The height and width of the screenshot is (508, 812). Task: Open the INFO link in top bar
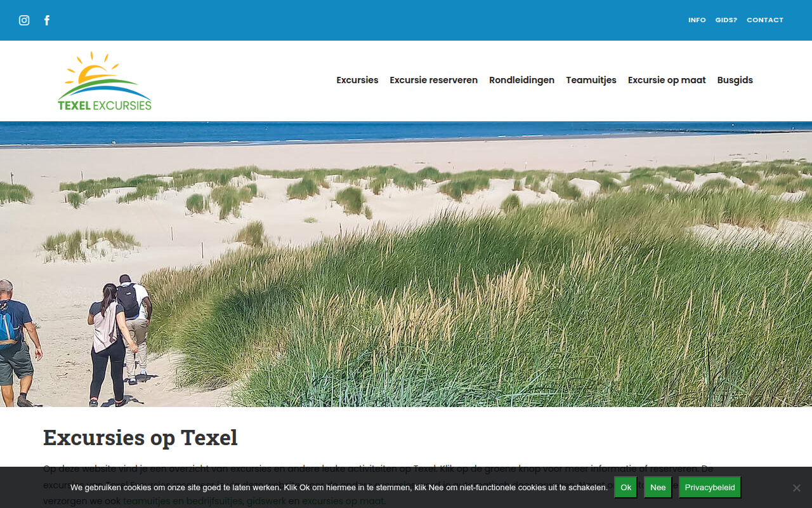pyautogui.click(x=697, y=20)
